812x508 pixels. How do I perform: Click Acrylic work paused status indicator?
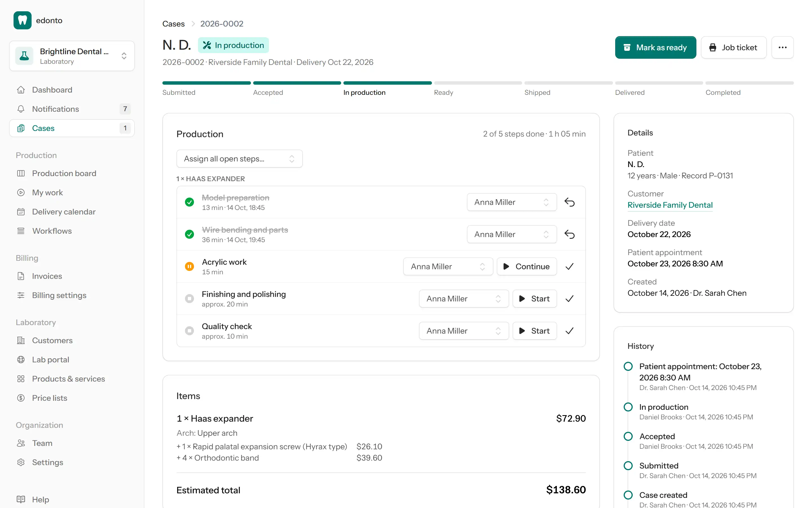coord(189,266)
